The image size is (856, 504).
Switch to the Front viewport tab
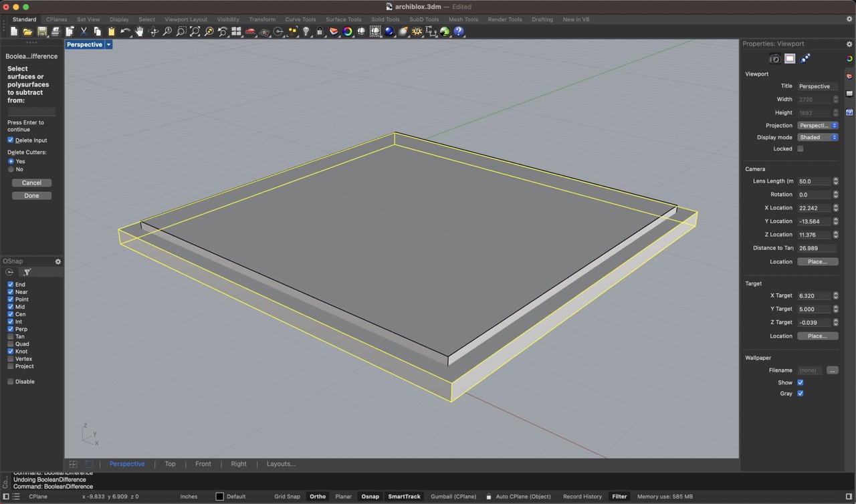click(x=203, y=464)
